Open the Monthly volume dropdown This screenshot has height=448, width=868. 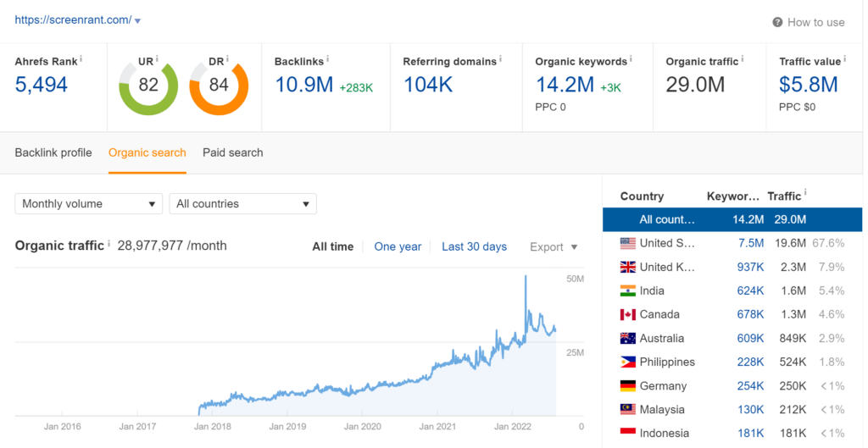(88, 203)
